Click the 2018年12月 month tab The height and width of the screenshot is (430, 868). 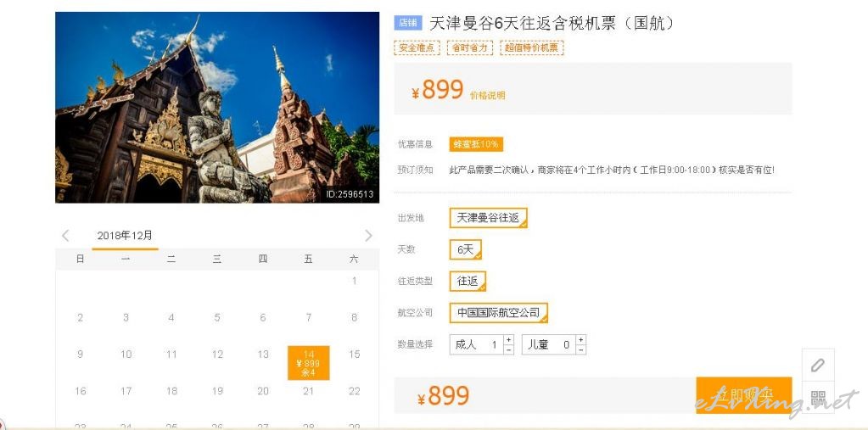[x=125, y=236]
